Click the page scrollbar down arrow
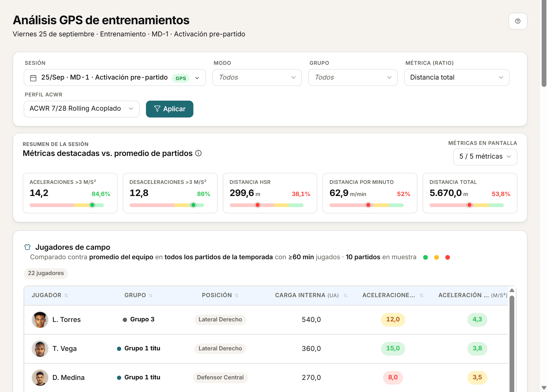 tap(544, 388)
